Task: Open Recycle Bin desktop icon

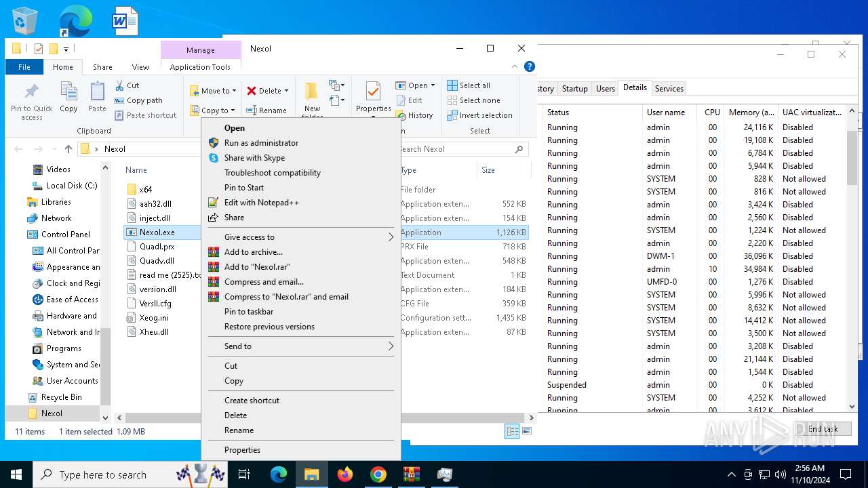Action: 26,22
